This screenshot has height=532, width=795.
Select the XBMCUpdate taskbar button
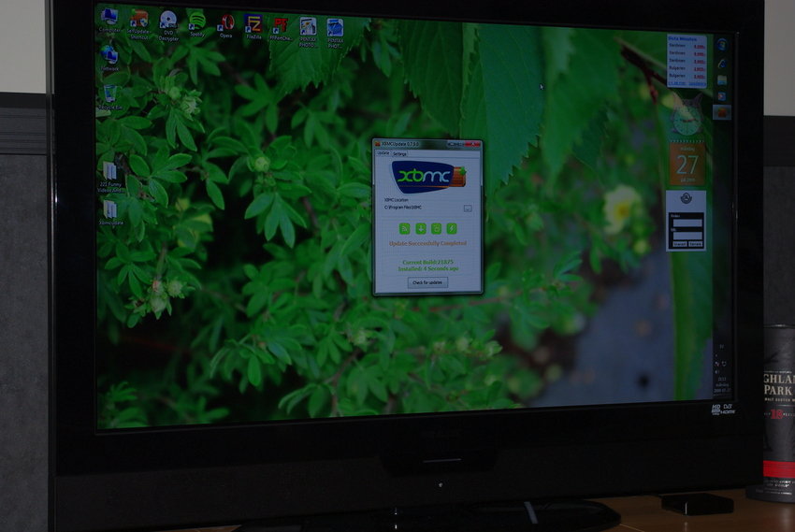tap(721, 112)
